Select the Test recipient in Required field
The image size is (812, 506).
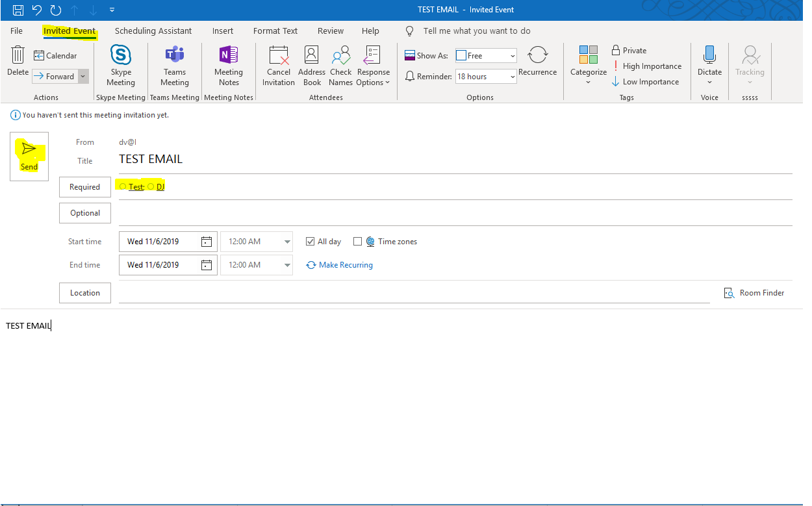click(x=136, y=187)
